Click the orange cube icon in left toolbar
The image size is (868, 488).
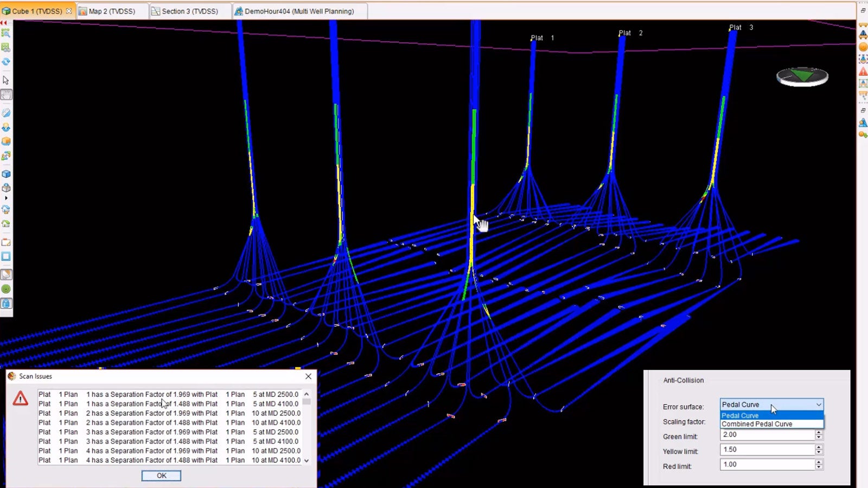[x=6, y=142]
